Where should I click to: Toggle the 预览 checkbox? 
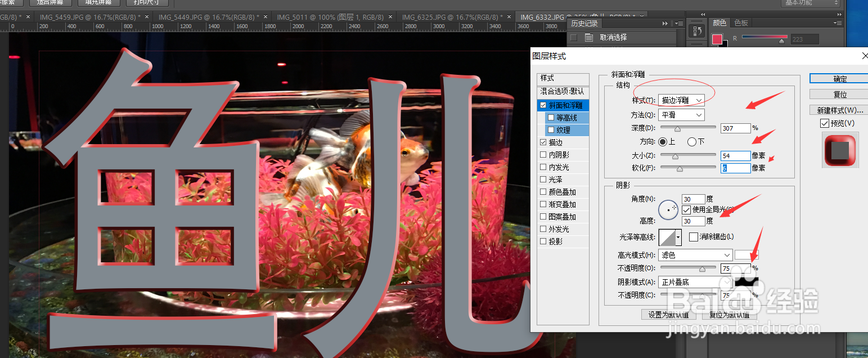pyautogui.click(x=825, y=123)
